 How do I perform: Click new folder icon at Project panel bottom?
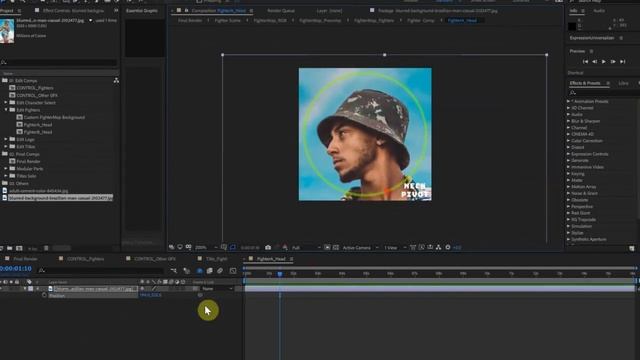tap(9, 248)
